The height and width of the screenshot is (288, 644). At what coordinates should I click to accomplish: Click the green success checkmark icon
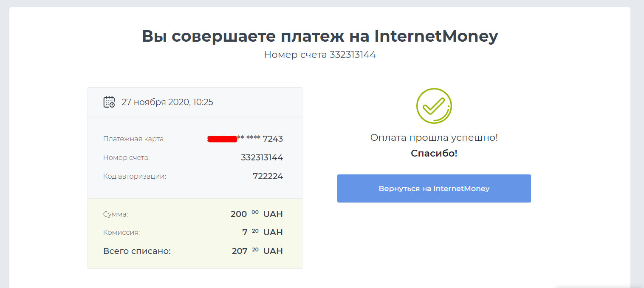pyautogui.click(x=434, y=106)
